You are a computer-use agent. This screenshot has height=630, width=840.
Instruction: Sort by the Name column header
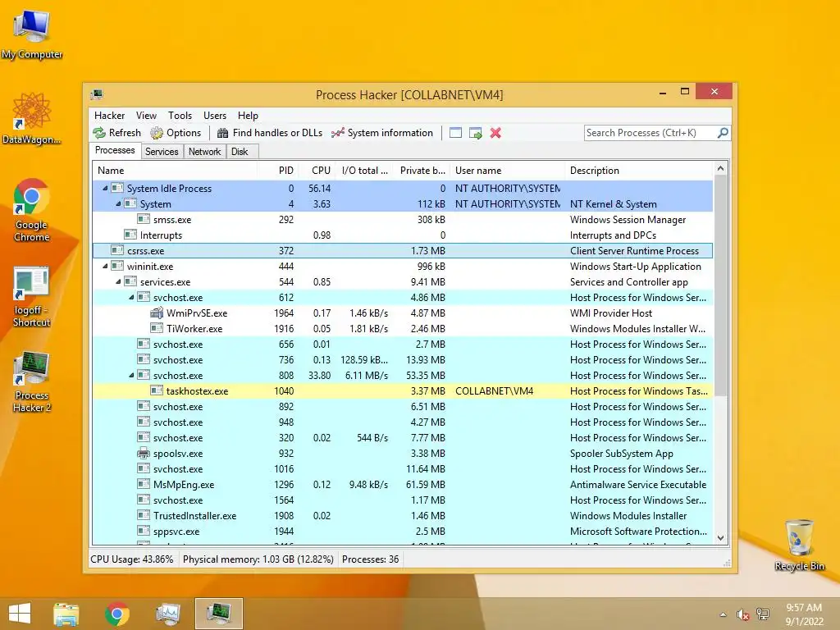click(174, 171)
